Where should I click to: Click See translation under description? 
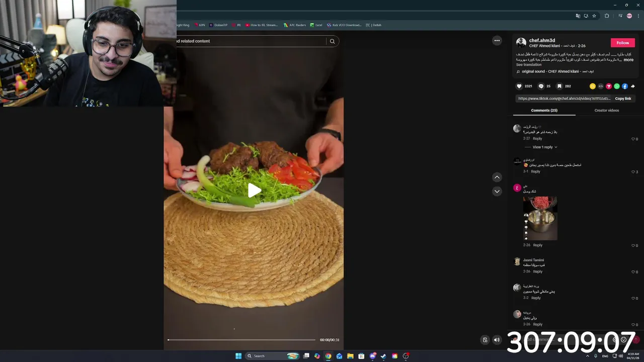coord(529,65)
